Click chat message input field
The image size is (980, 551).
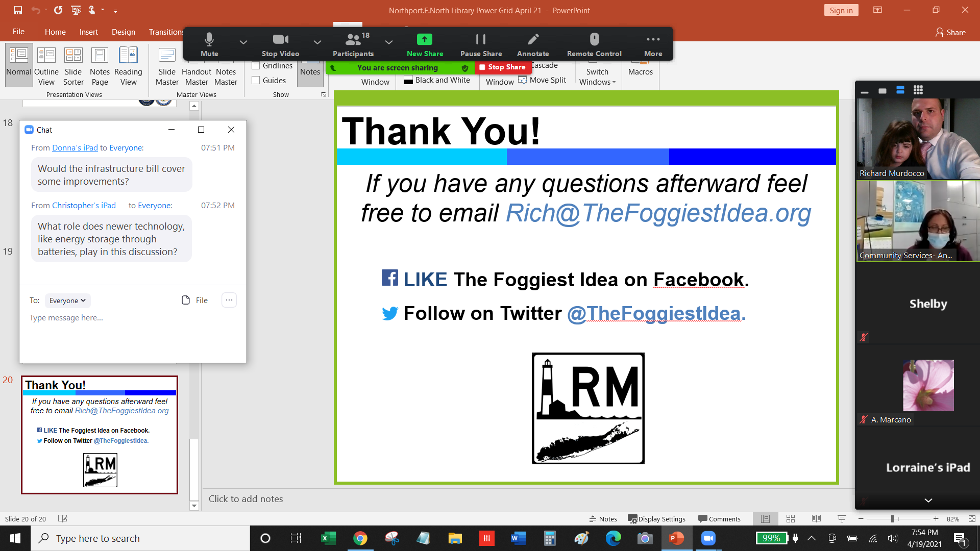point(133,318)
